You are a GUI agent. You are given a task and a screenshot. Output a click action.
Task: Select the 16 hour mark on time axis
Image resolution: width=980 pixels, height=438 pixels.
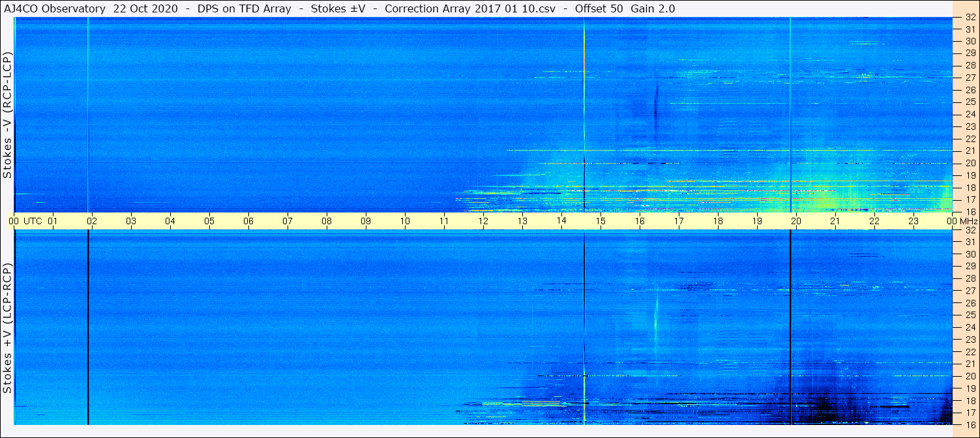click(x=640, y=221)
